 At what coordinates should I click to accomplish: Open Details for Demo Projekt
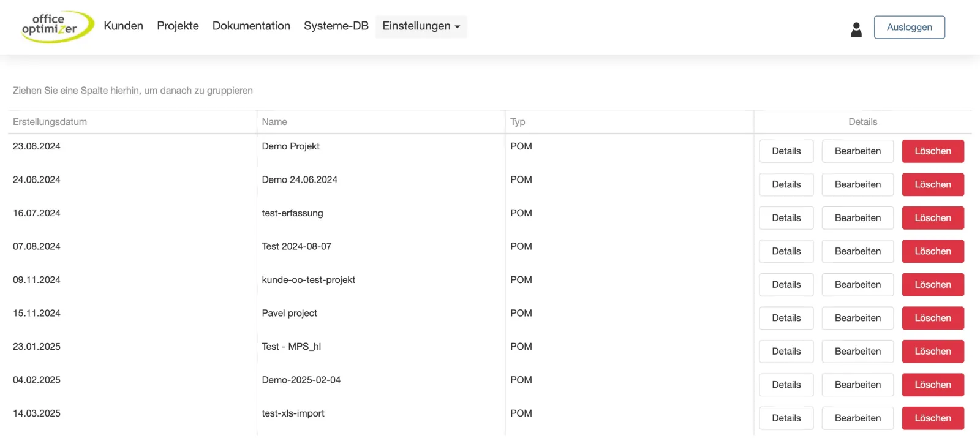786,151
